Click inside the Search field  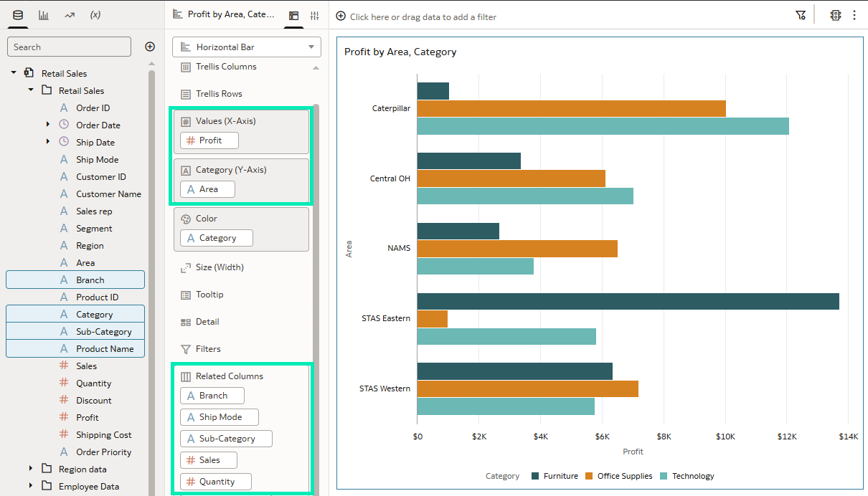[69, 46]
